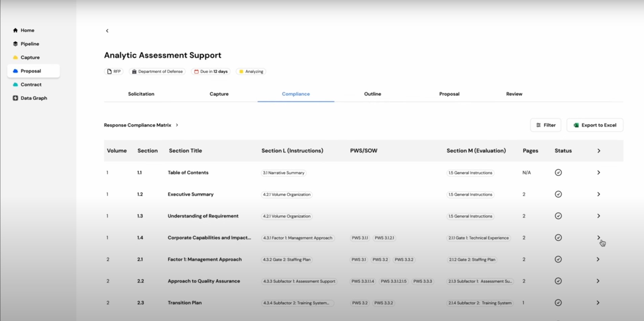This screenshot has width=644, height=321.
Task: Click the teal Contract icon
Action: coord(15,84)
